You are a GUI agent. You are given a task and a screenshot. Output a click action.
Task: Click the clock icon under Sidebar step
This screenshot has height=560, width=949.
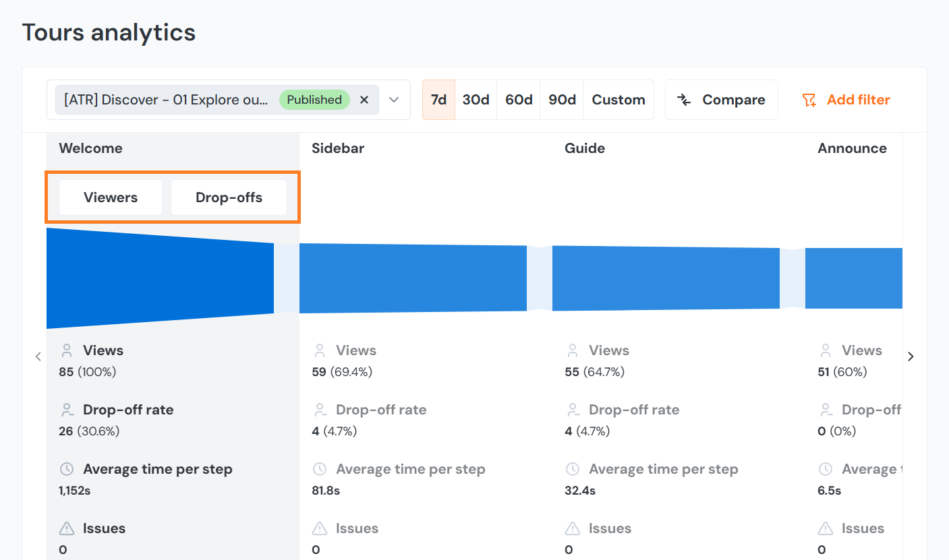pos(320,469)
